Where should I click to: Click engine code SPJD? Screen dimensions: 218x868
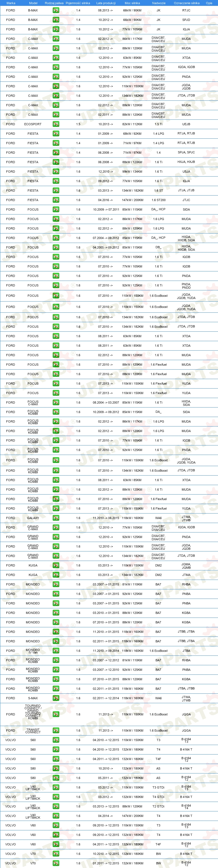click(x=186, y=20)
